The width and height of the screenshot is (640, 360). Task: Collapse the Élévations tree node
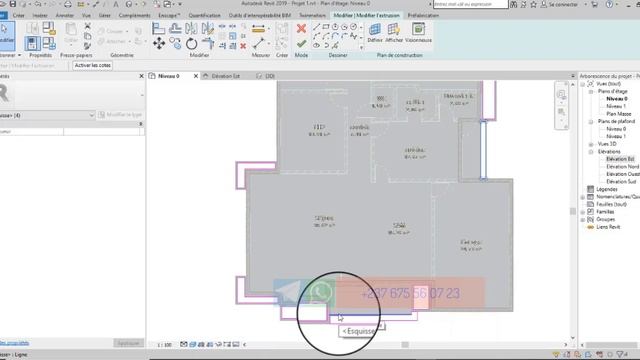point(591,151)
